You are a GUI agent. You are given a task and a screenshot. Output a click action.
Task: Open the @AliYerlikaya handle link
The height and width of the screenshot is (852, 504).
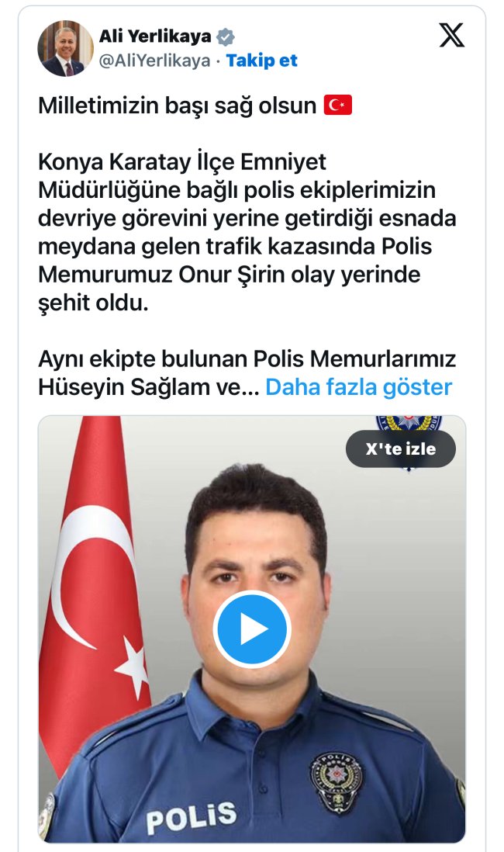[x=154, y=61]
